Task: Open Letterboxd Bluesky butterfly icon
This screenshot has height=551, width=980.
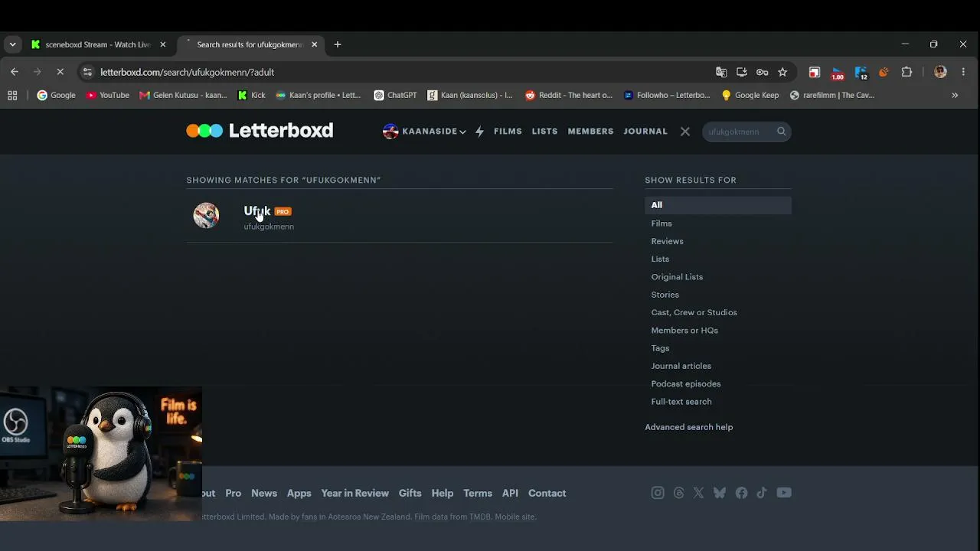Action: click(x=720, y=493)
